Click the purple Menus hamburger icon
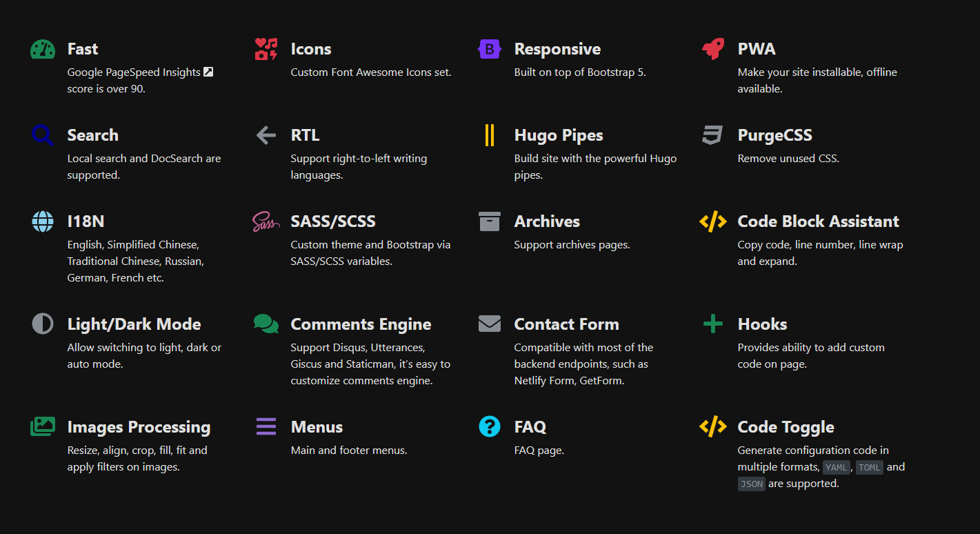The image size is (980, 534). [266, 427]
